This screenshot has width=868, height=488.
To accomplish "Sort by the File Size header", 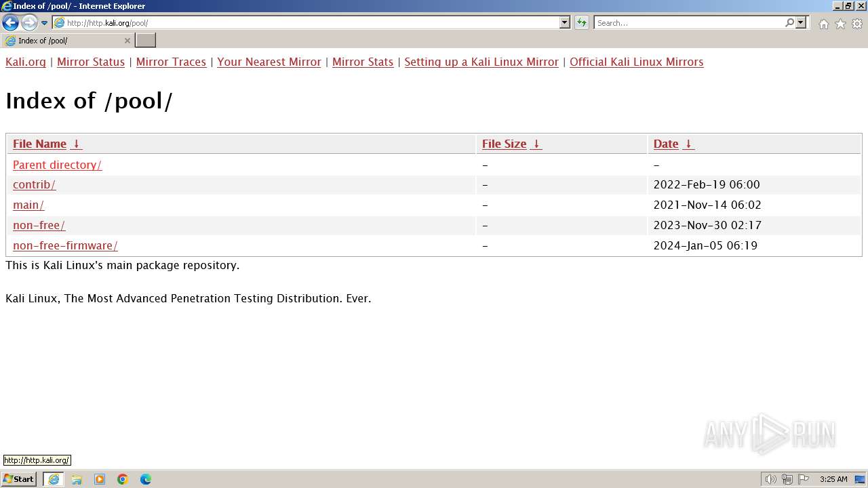I will (x=504, y=144).
